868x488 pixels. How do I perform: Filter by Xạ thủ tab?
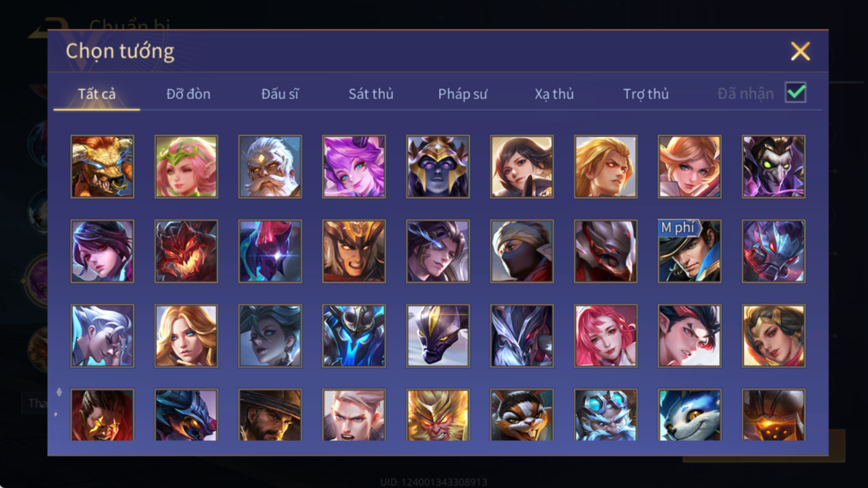[554, 94]
